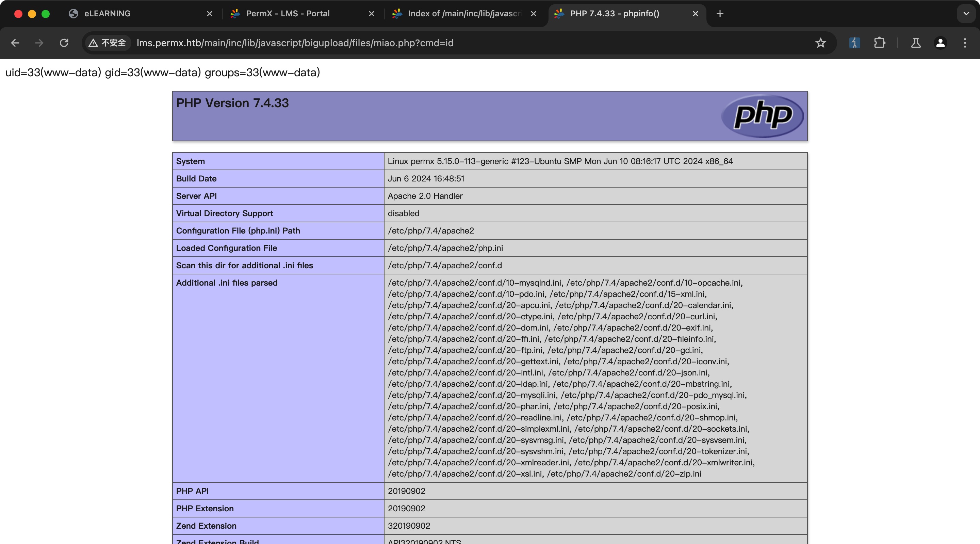The width and height of the screenshot is (980, 544).
Task: Click the blue extension icon in toolbar
Action: 854,43
